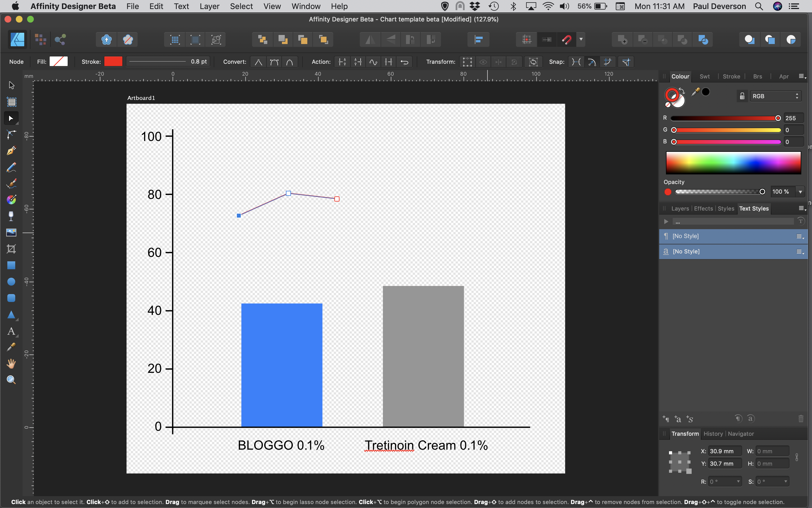
Task: Switch to the Stroke tab
Action: pyautogui.click(x=731, y=76)
